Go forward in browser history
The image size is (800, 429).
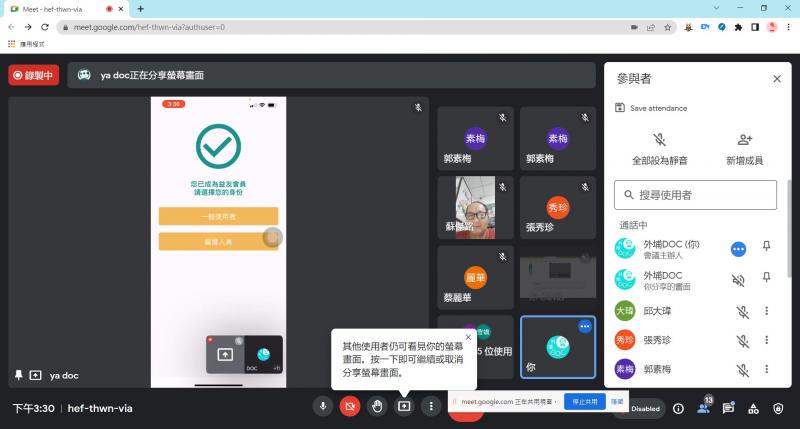[28, 27]
